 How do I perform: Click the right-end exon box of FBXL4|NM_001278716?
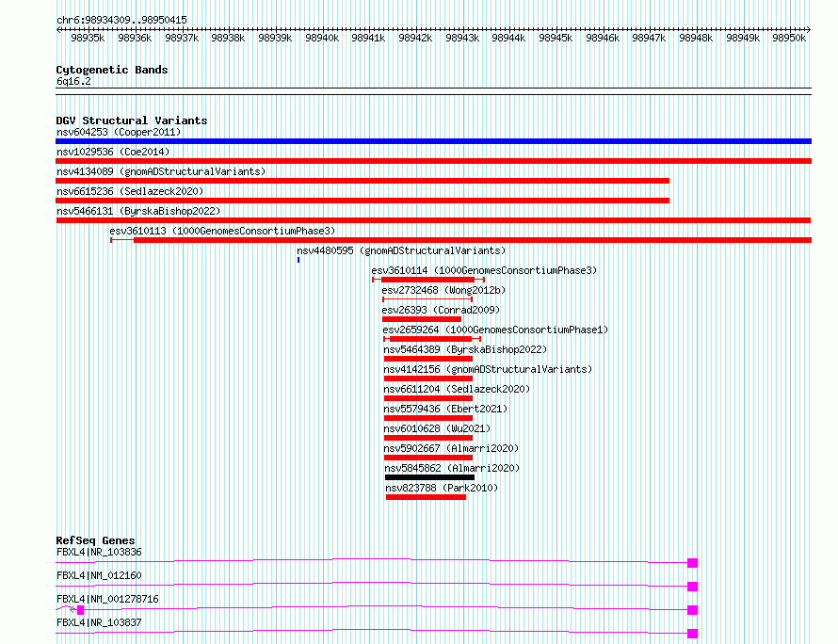click(x=693, y=610)
